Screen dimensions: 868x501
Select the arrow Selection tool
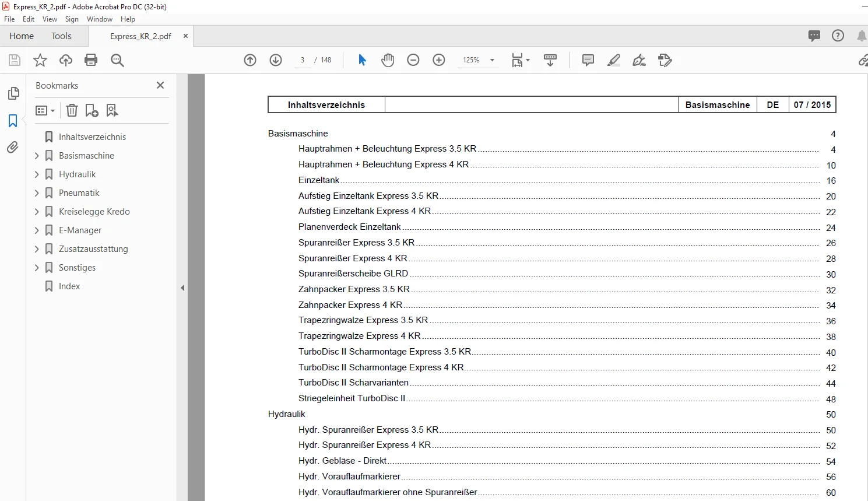point(362,60)
